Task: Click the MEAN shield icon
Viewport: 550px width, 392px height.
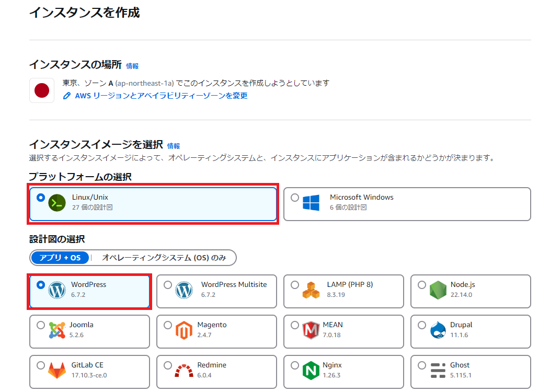Action: pos(311,330)
